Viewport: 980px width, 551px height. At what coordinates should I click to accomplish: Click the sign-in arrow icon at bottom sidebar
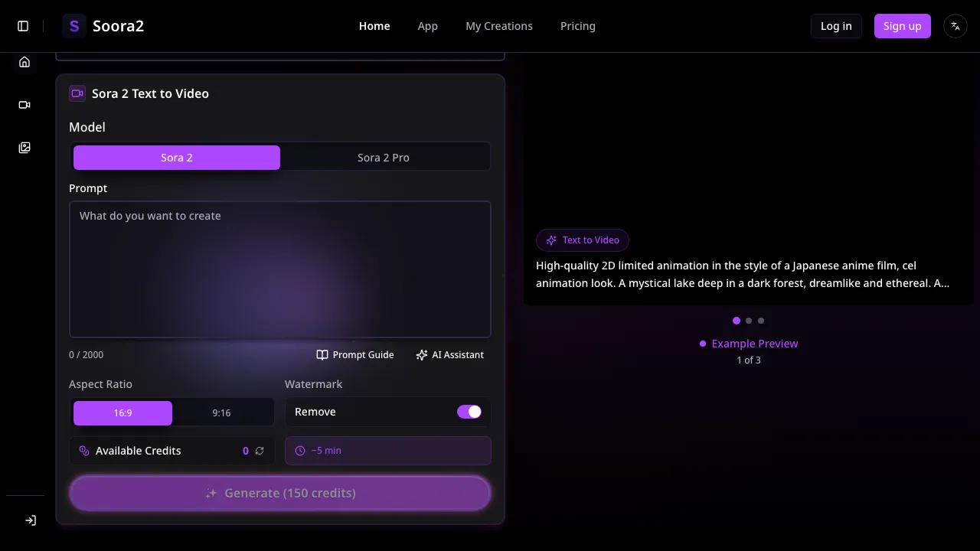coord(31,520)
